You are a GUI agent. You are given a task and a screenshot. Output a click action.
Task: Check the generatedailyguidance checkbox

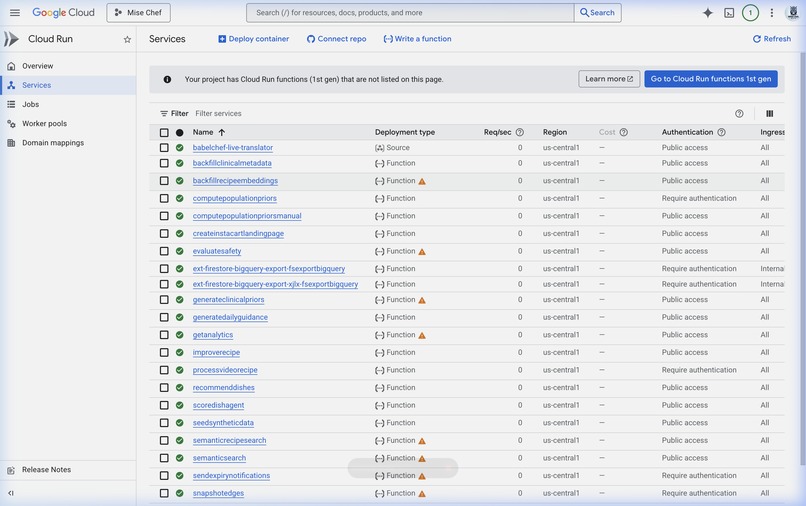(164, 317)
